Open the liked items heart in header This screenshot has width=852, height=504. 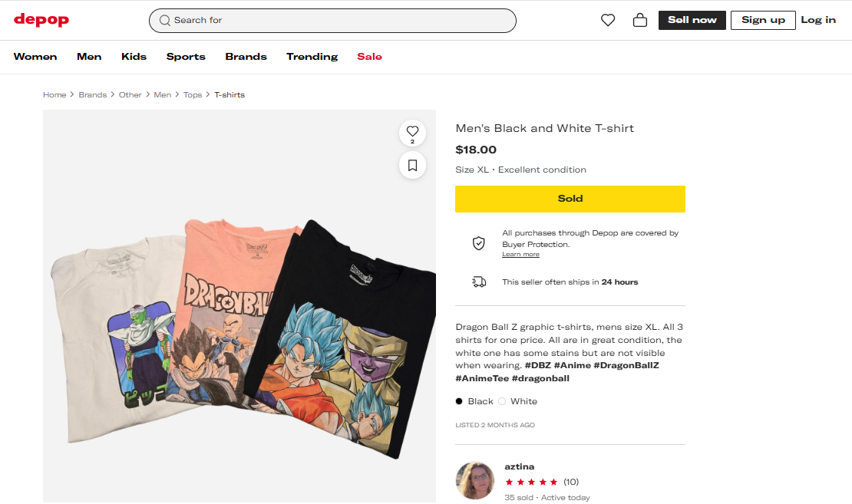608,21
